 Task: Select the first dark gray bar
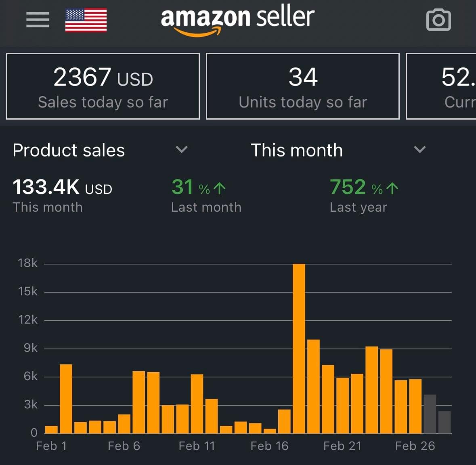pos(430,414)
